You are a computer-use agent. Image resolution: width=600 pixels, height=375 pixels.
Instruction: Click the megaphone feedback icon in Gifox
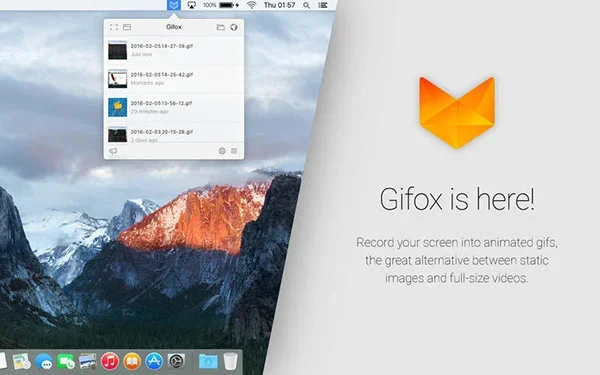coord(113,151)
